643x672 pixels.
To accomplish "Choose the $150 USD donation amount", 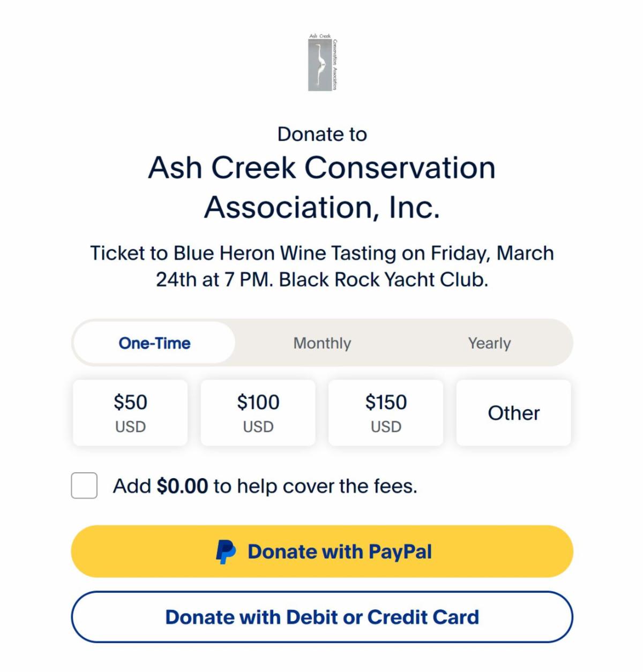I will (386, 413).
